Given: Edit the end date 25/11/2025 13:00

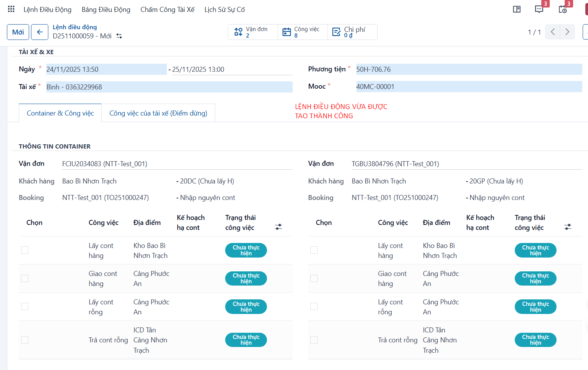Looking at the screenshot, I should pyautogui.click(x=232, y=69).
